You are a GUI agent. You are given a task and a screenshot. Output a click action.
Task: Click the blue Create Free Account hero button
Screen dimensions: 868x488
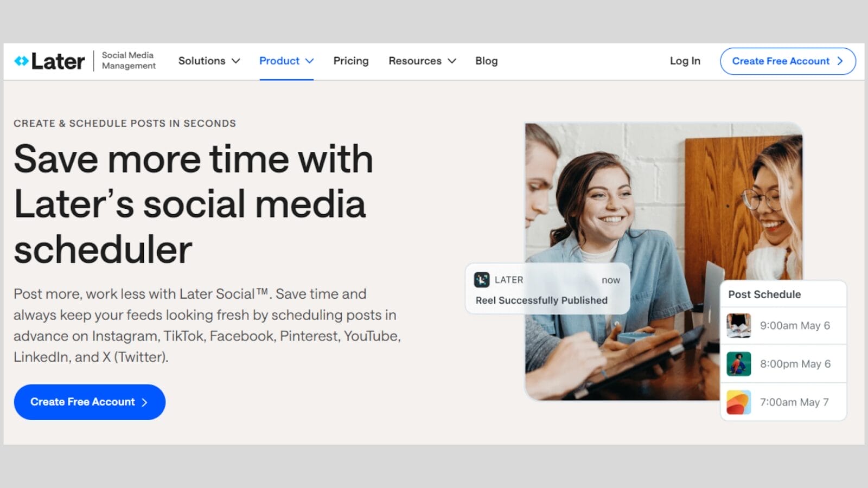[90, 402]
